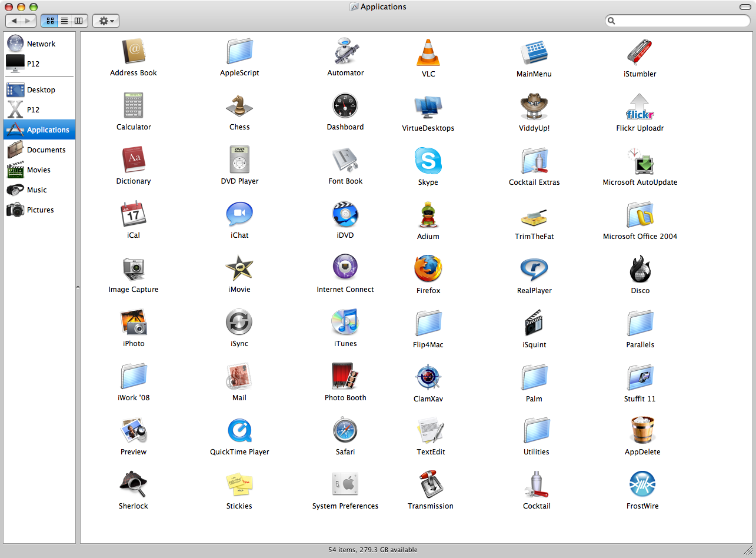Click the "Internet Connect" label
The height and width of the screenshot is (558, 756).
(345, 290)
